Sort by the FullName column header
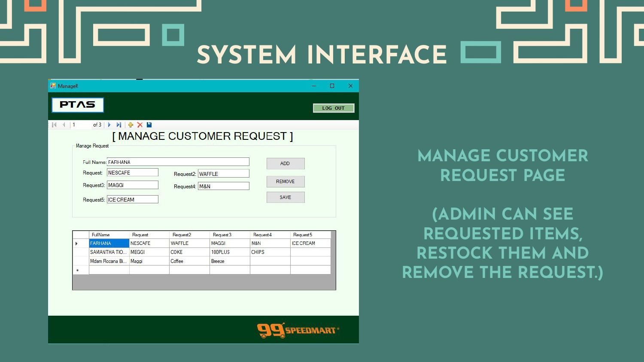The image size is (644, 362). 109,235
